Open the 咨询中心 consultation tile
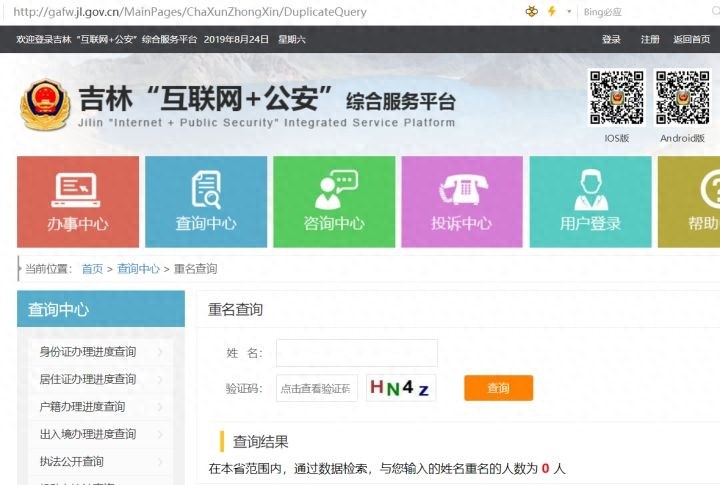 334,201
